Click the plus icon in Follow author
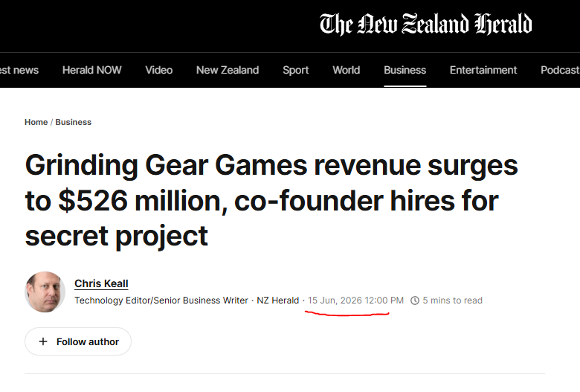580x392 pixels. [43, 341]
